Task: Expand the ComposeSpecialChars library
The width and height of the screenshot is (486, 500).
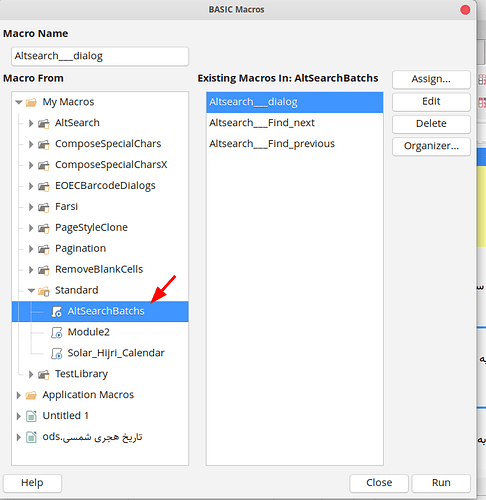Action: pos(31,144)
